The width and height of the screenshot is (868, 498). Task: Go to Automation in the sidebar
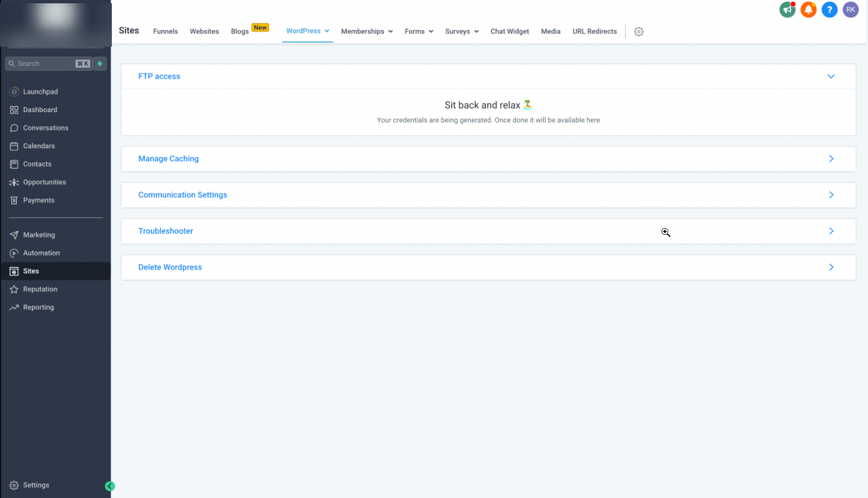click(41, 253)
